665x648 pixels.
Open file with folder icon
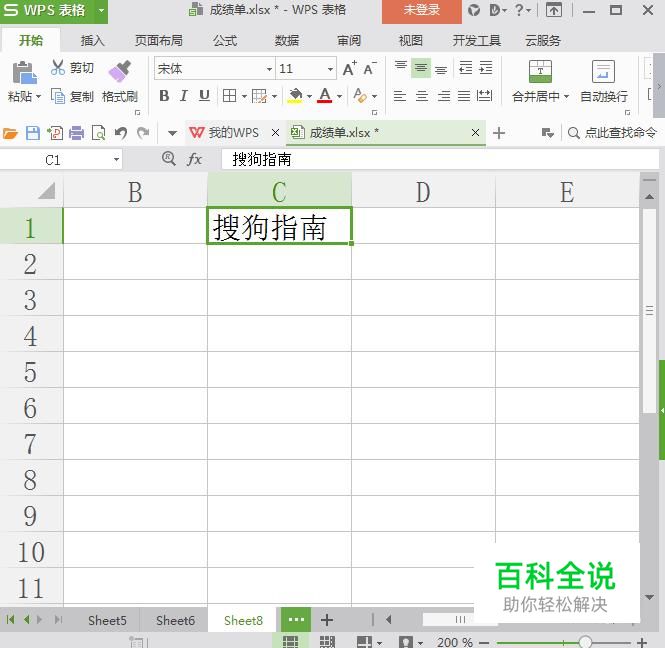coord(10,134)
